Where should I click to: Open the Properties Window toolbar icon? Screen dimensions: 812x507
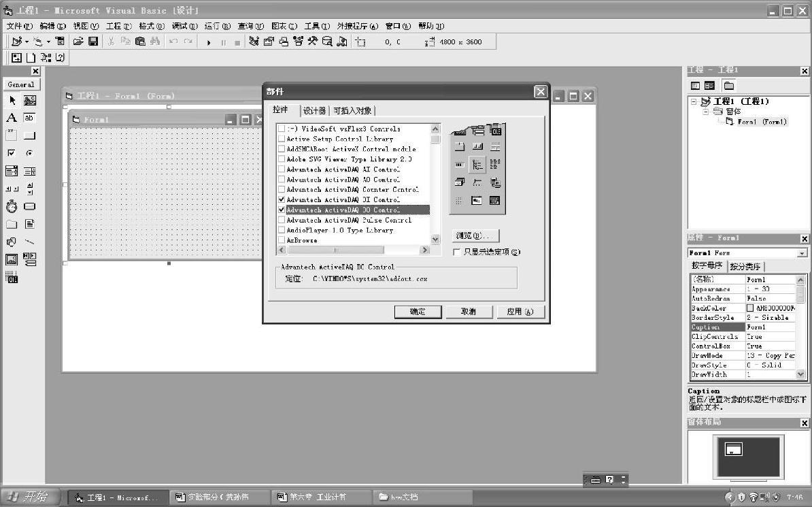(268, 42)
